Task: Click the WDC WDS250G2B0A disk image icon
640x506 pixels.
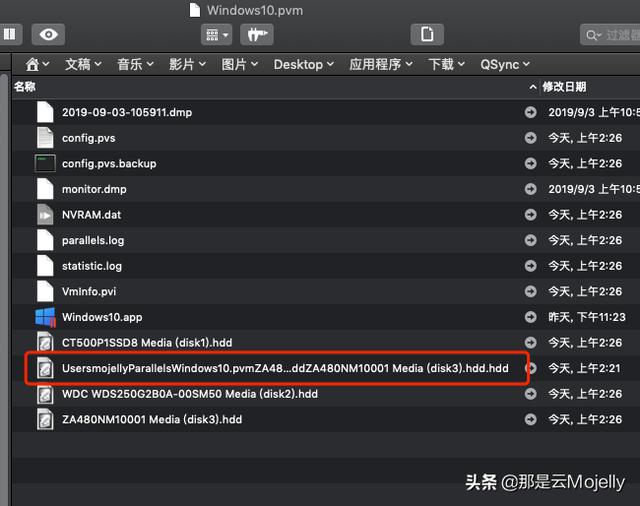Action: pos(45,394)
